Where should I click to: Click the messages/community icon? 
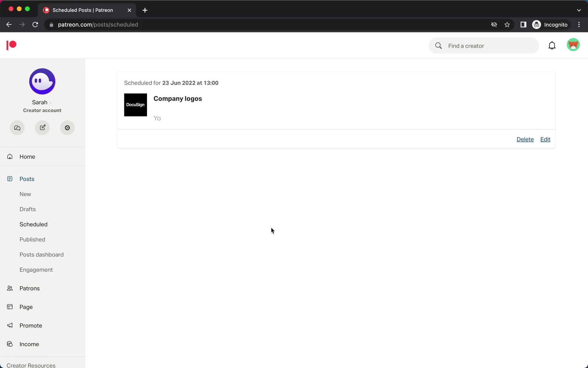coord(17,127)
